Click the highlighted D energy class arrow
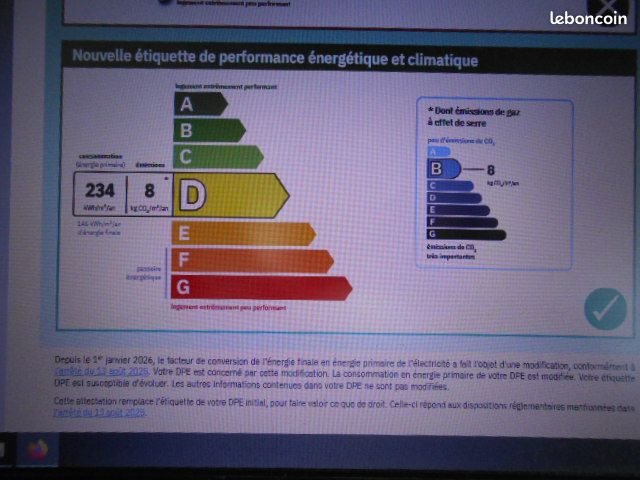The width and height of the screenshot is (640, 480). pyautogui.click(x=230, y=195)
